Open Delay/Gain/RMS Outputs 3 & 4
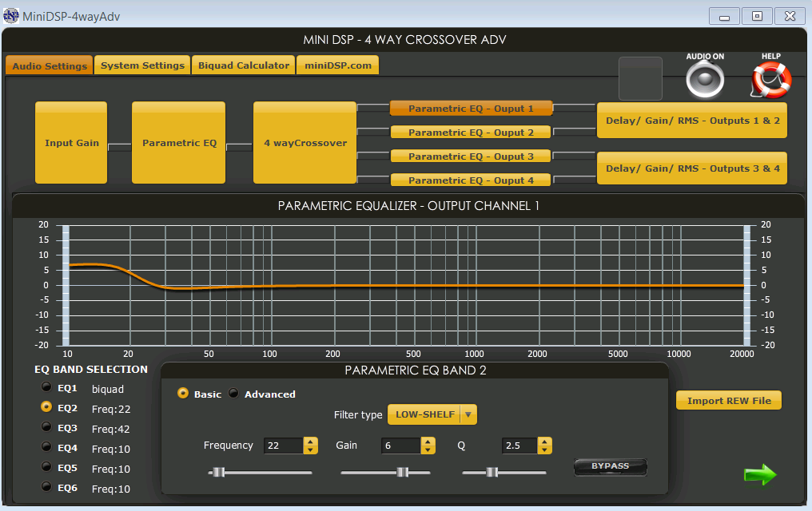The height and width of the screenshot is (511, 812). click(692, 168)
